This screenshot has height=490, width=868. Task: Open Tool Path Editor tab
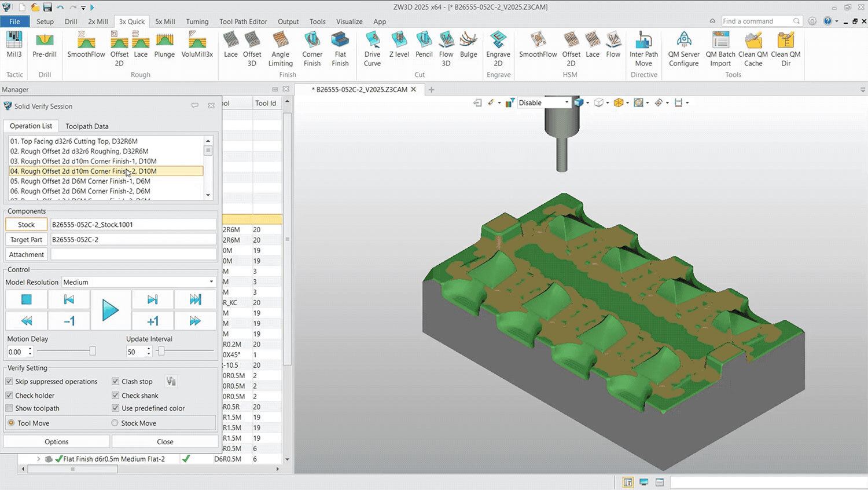(243, 21)
